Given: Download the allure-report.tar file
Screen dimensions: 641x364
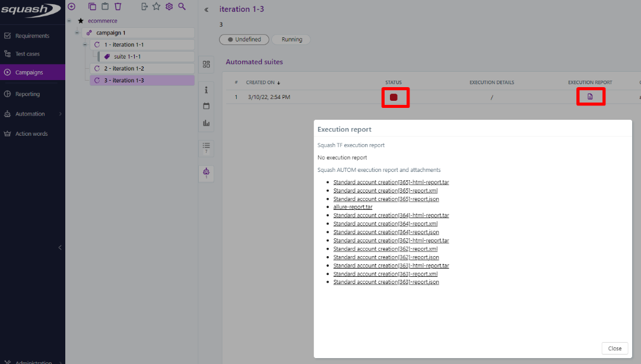Looking at the screenshot, I should pos(353,206).
